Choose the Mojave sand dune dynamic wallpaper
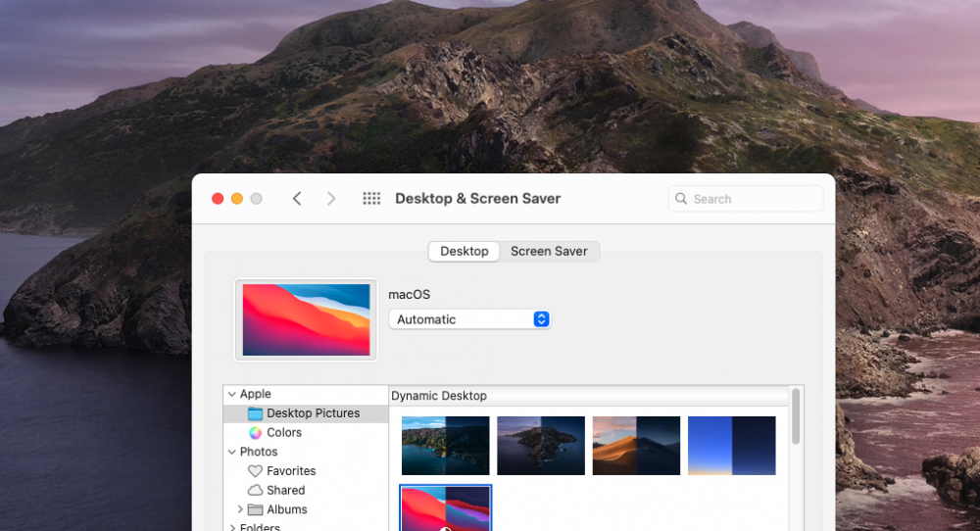This screenshot has height=531, width=980. (x=636, y=446)
